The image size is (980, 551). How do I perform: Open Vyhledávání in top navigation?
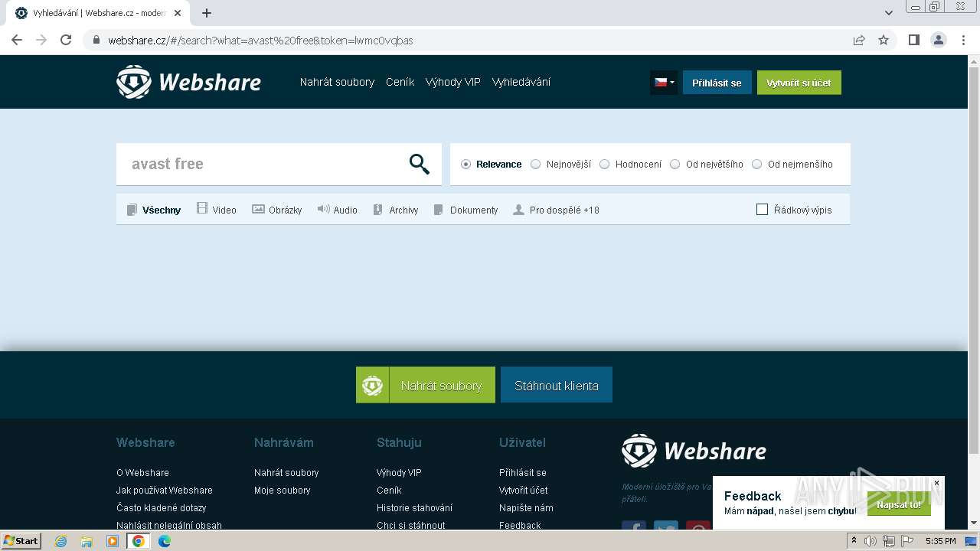(x=521, y=82)
